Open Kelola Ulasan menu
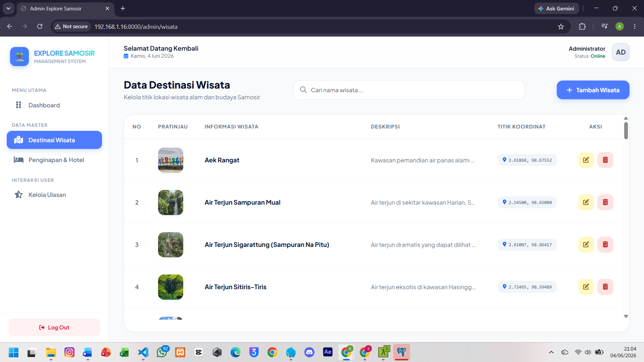Viewport: 644px width, 362px height. (54, 195)
